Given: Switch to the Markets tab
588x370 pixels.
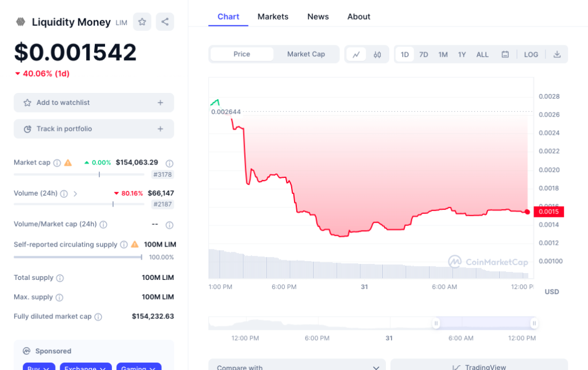Looking at the screenshot, I should click(x=273, y=17).
